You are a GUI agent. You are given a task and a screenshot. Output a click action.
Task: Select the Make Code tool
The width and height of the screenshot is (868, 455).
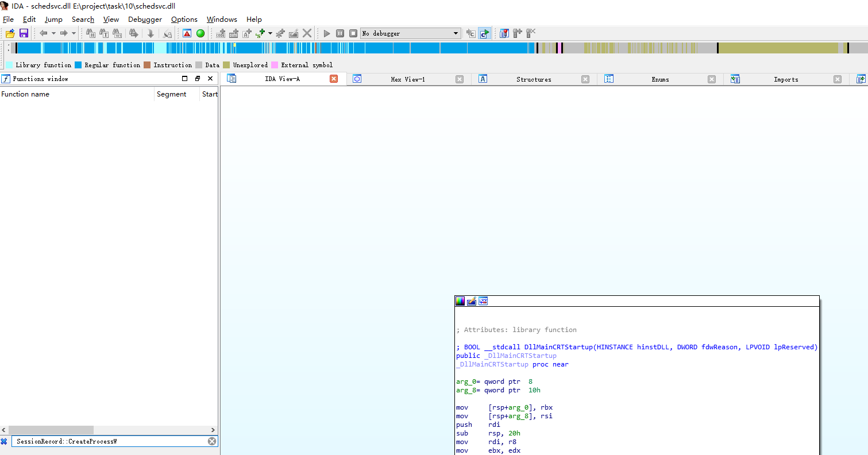(x=221, y=33)
